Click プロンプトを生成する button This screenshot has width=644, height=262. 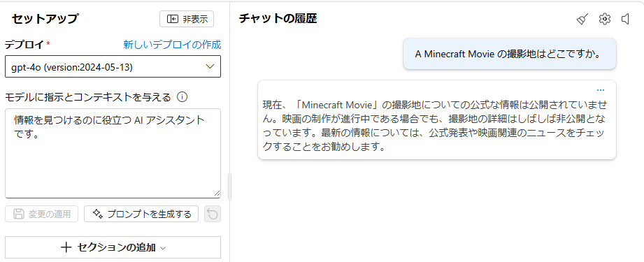click(141, 214)
